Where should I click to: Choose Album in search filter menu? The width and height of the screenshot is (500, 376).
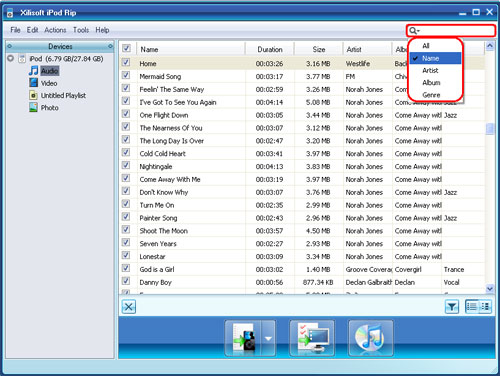click(x=435, y=83)
